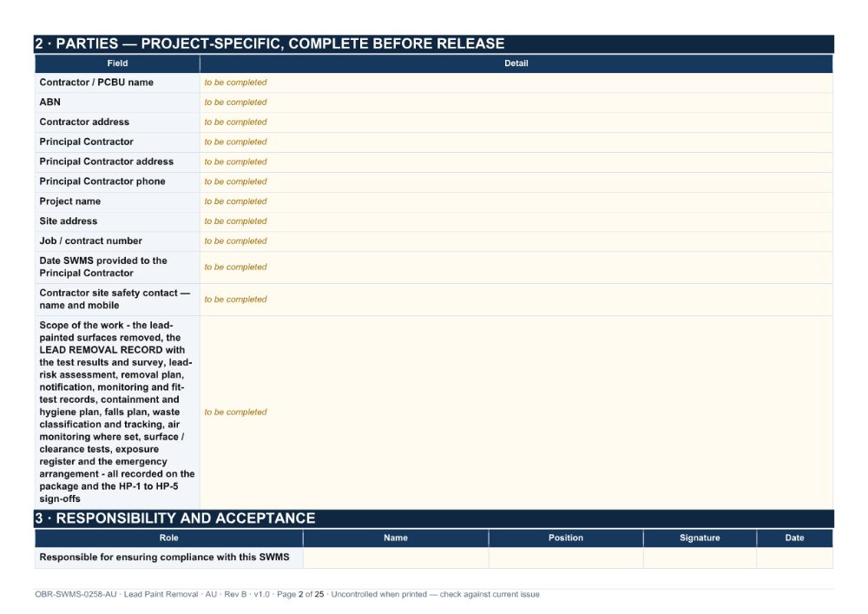Click the detail cell for Principal Contractor

[x=516, y=142]
